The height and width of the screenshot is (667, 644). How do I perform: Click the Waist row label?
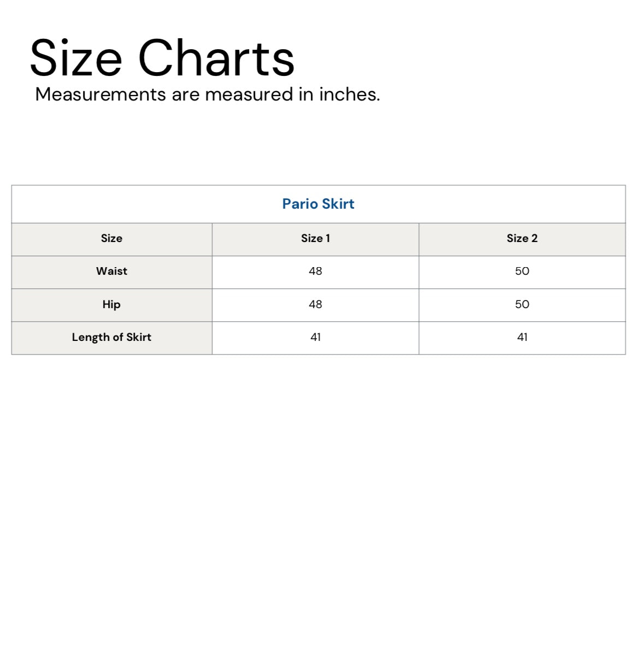pos(111,271)
